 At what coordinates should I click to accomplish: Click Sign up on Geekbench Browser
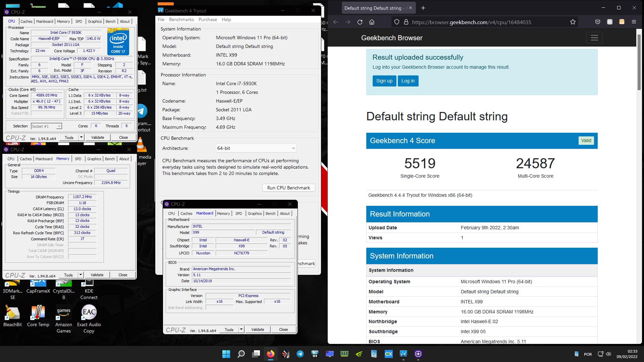coord(384,81)
